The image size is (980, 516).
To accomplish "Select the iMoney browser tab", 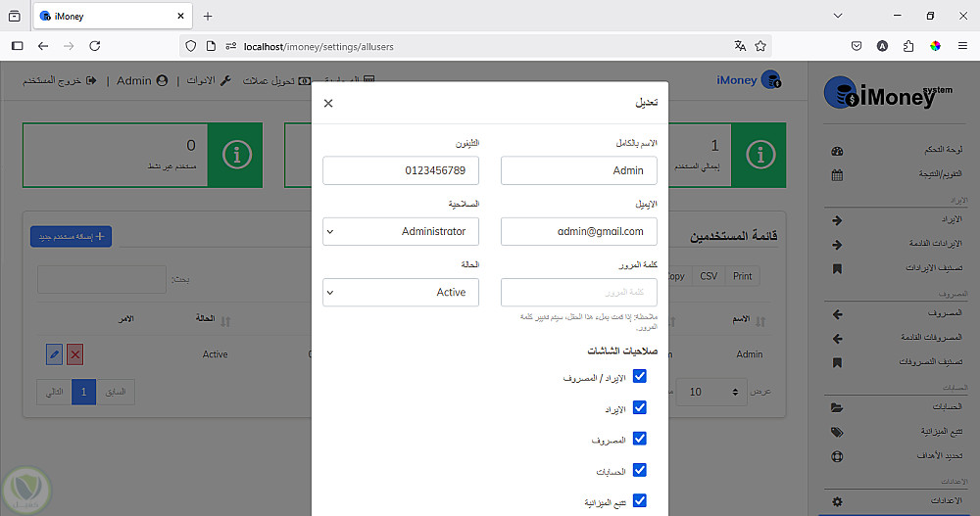I will point(113,17).
